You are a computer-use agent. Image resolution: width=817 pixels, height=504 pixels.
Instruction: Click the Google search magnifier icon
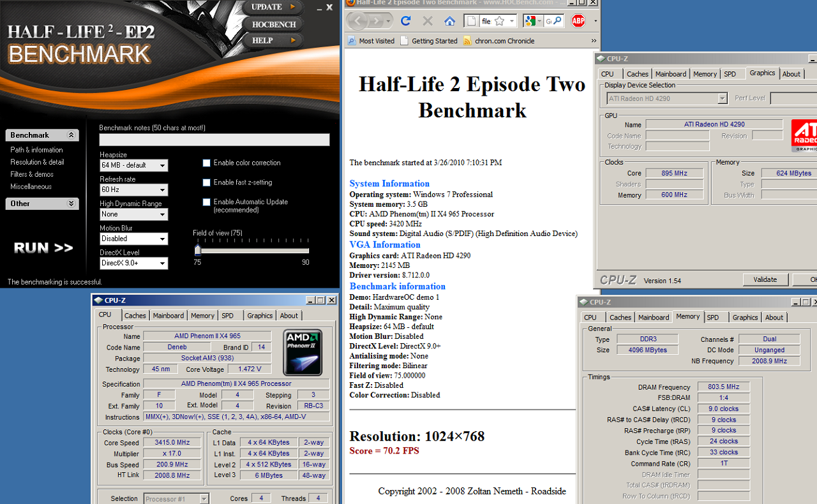pyautogui.click(x=557, y=21)
